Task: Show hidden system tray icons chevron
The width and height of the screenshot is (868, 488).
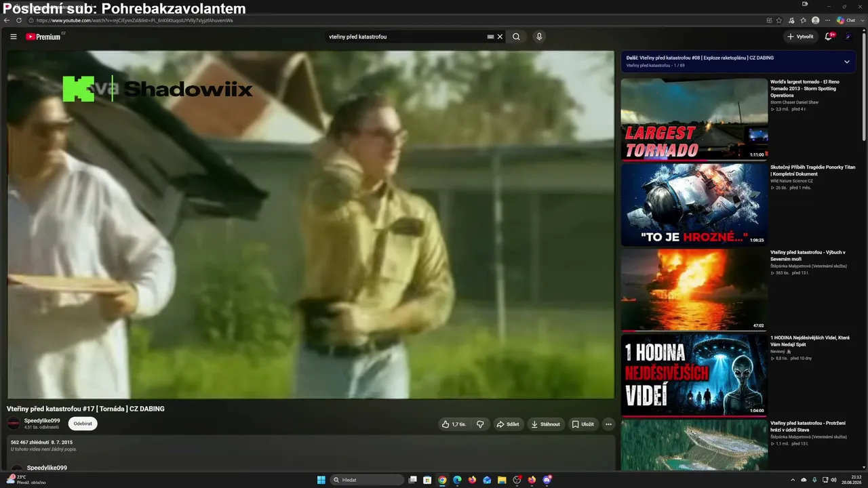Action: tap(793, 480)
